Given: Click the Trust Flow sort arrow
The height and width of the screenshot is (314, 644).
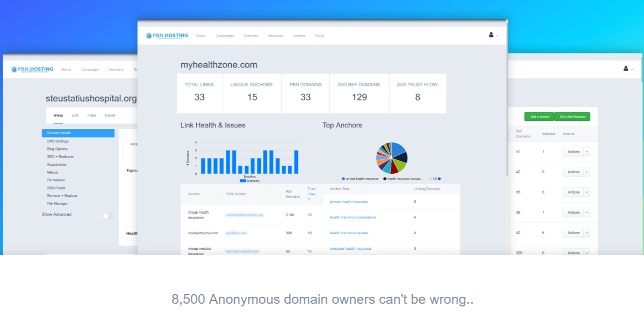Looking at the screenshot, I should click(309, 199).
